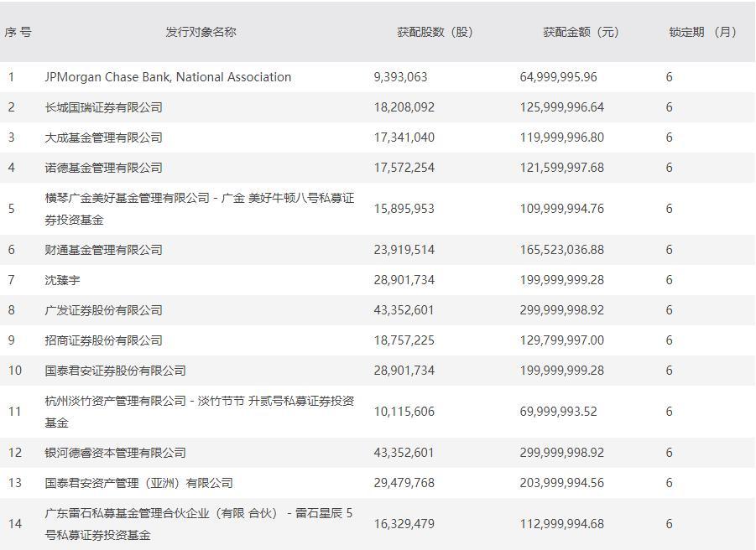Select the 长城国瑞证券有限公司 name cell
This screenshot has height=550, width=756.
104,107
